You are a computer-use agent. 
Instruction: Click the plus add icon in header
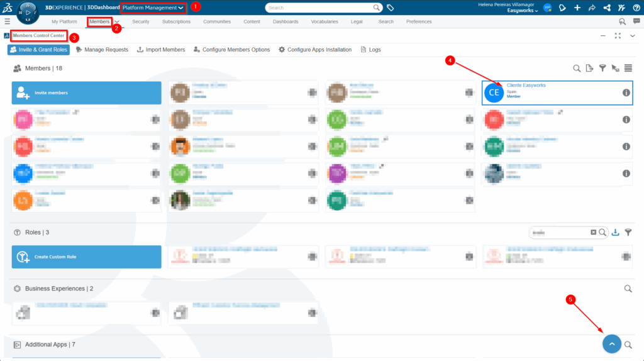coord(577,8)
